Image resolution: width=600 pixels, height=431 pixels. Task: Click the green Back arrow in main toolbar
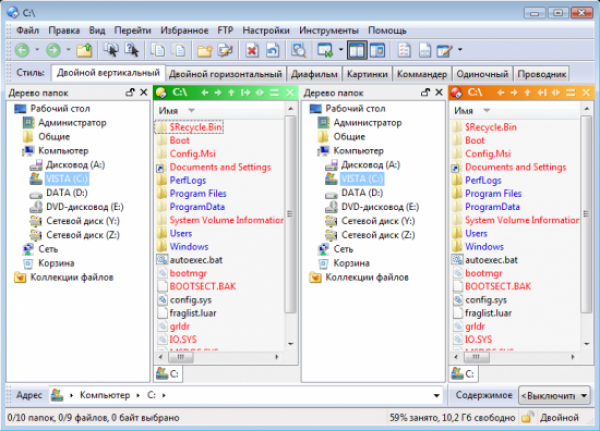click(22, 49)
